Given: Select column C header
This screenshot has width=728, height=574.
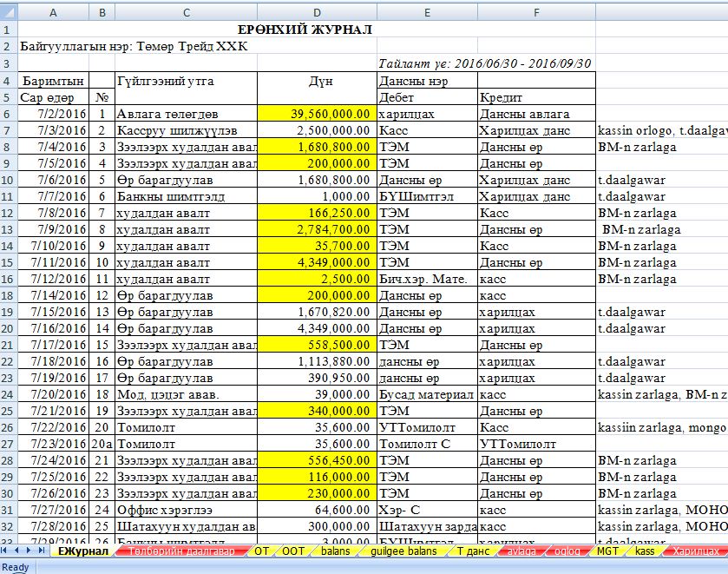Looking at the screenshot, I should click(187, 12).
